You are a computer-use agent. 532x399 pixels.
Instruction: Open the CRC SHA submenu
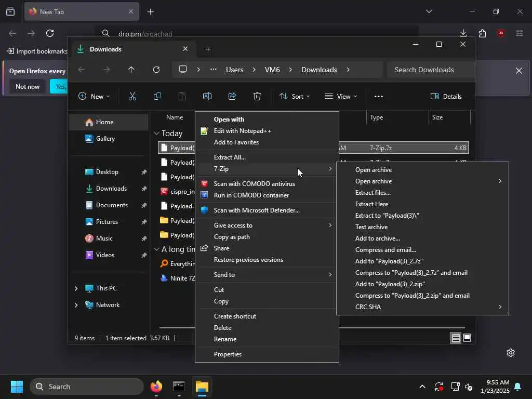click(x=422, y=307)
